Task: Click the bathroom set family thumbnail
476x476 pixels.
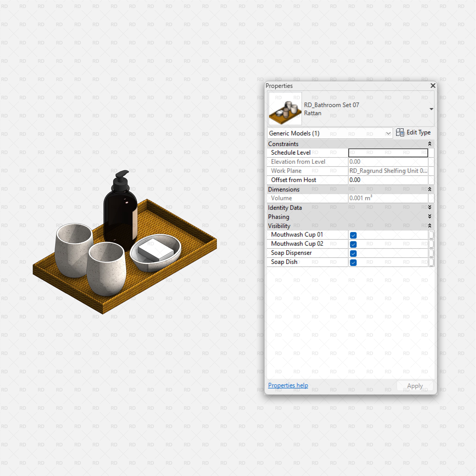Action: tap(285, 109)
